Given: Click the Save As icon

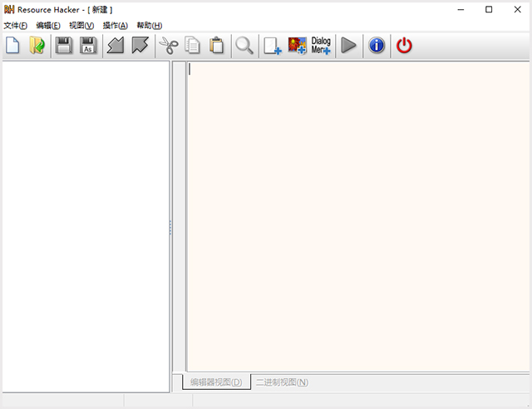Looking at the screenshot, I should [x=88, y=46].
